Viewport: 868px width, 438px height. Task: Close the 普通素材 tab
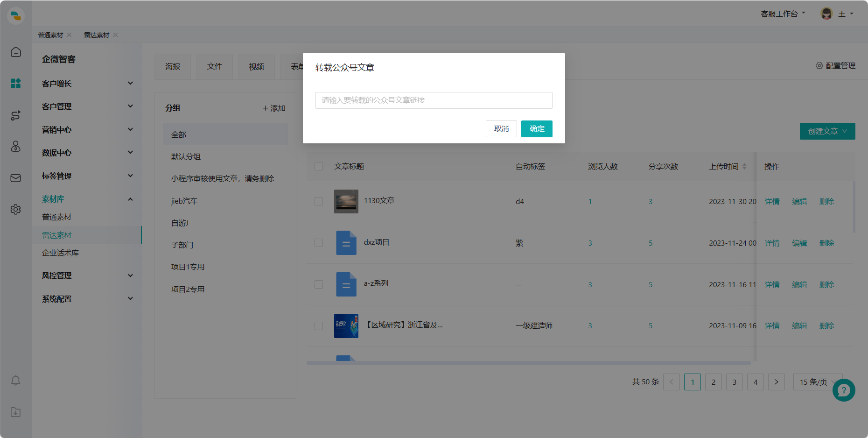pos(70,35)
